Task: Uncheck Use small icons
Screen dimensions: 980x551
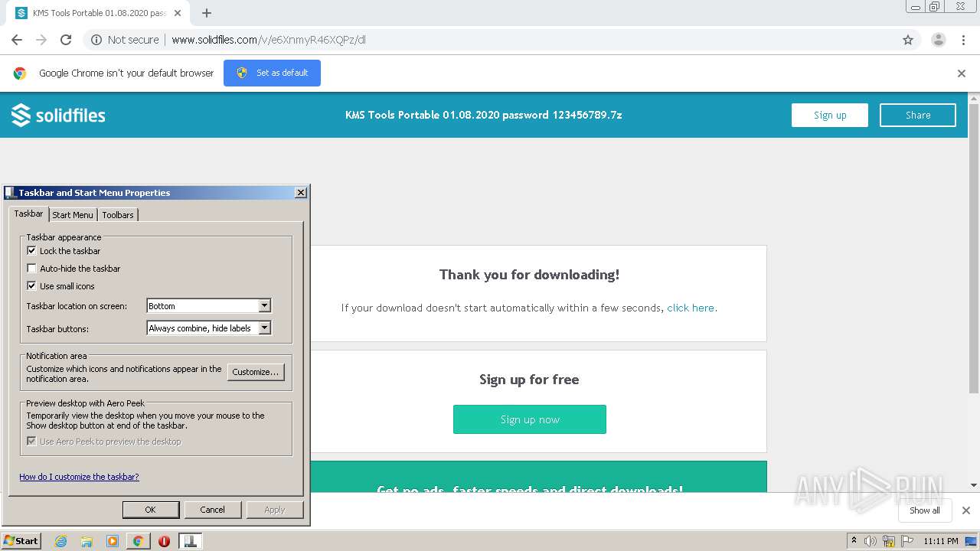Action: pos(31,285)
